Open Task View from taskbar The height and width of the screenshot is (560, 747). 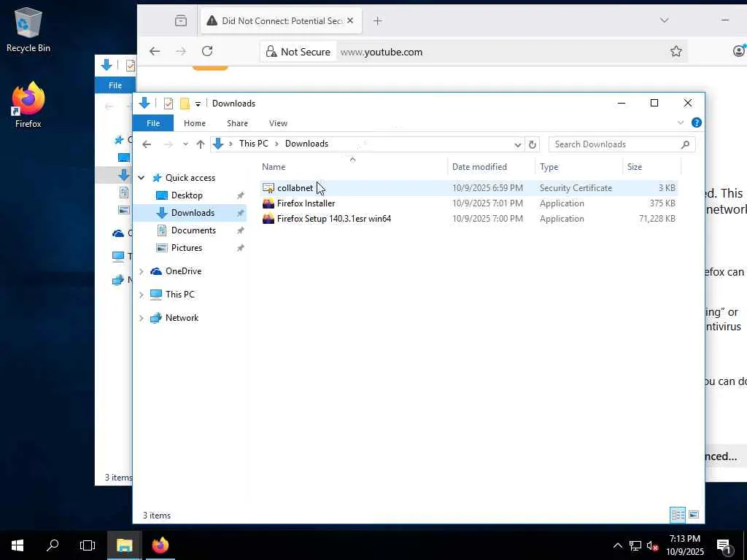pyautogui.click(x=88, y=545)
